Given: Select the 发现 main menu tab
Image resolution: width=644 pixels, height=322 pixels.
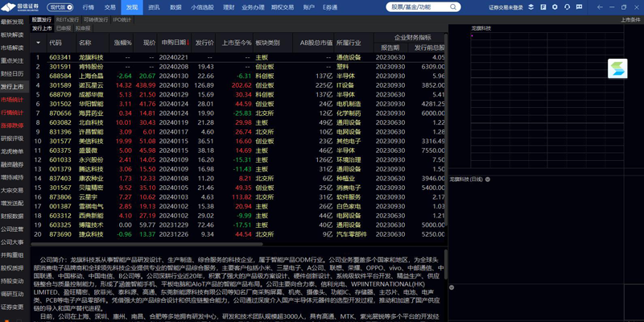Looking at the screenshot, I should pyautogui.click(x=132, y=7).
